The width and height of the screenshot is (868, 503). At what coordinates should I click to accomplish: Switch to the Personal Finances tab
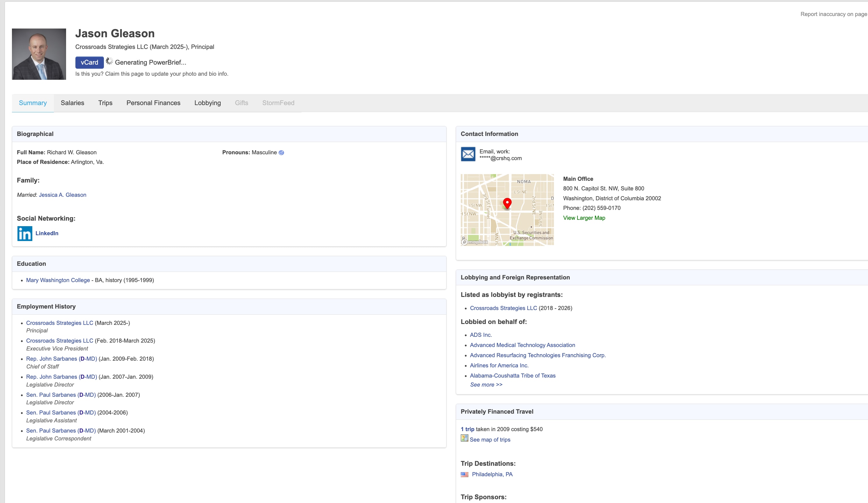pos(153,103)
